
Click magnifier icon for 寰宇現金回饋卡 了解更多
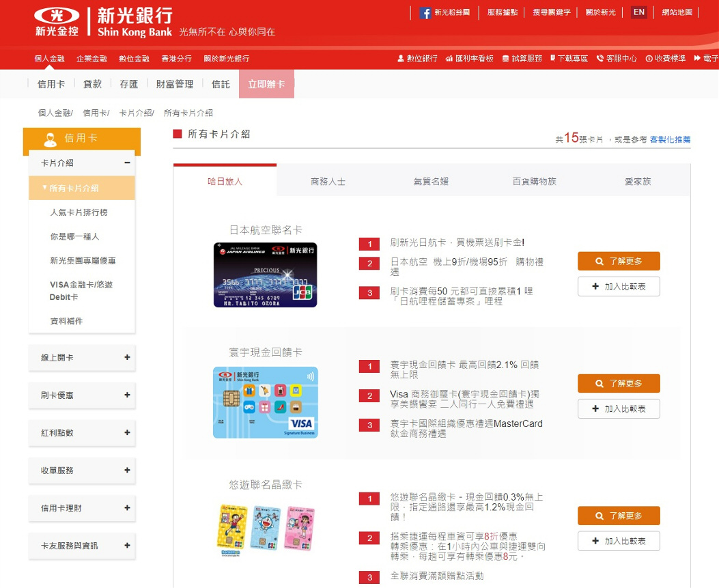pos(599,383)
